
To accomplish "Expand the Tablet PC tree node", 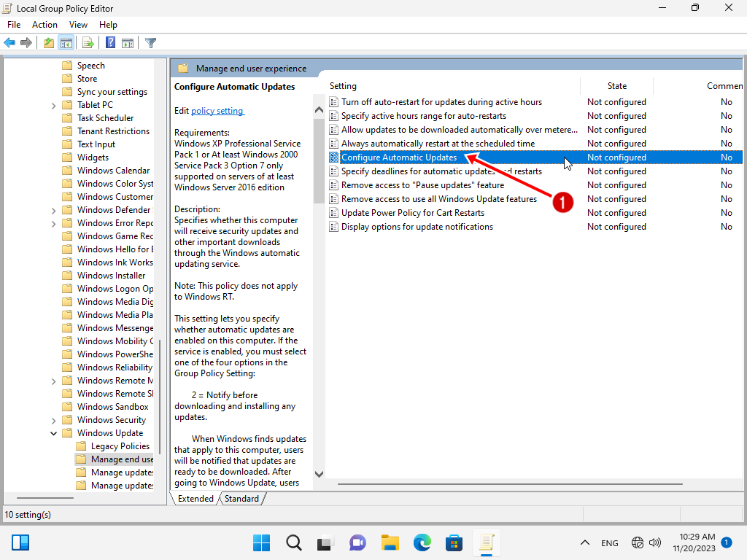I will pyautogui.click(x=54, y=105).
